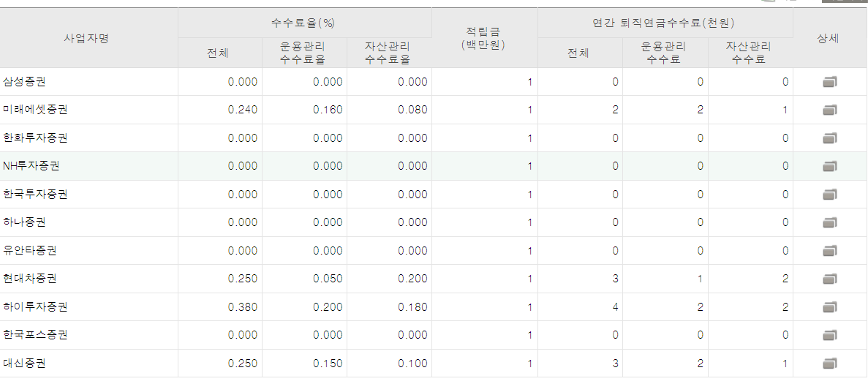
Task: Click 0.200 asset fee rate of 현대차증권
Action: (412, 279)
